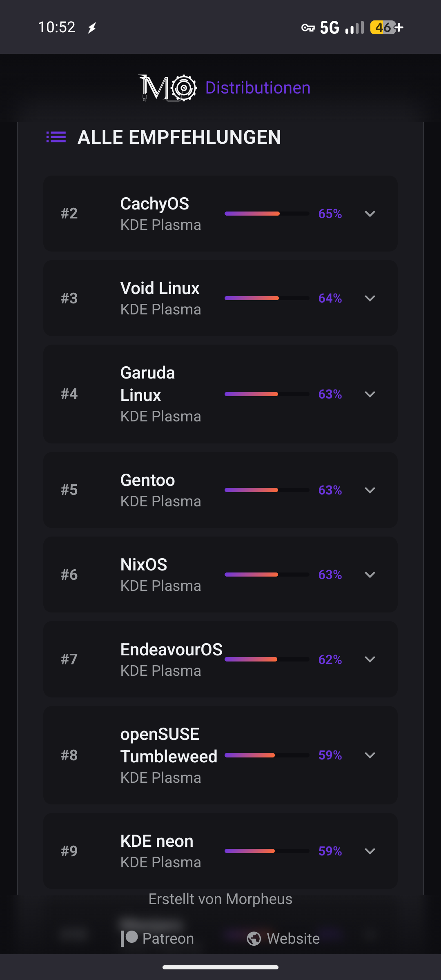Image resolution: width=441 pixels, height=980 pixels.
Task: Expand the CachyOS recommendation details
Action: tap(370, 214)
